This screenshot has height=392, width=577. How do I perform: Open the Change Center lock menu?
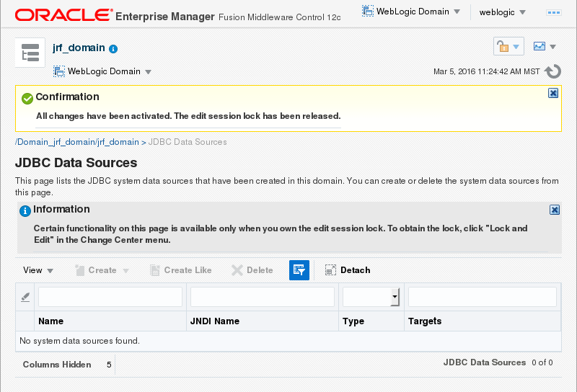(508, 47)
